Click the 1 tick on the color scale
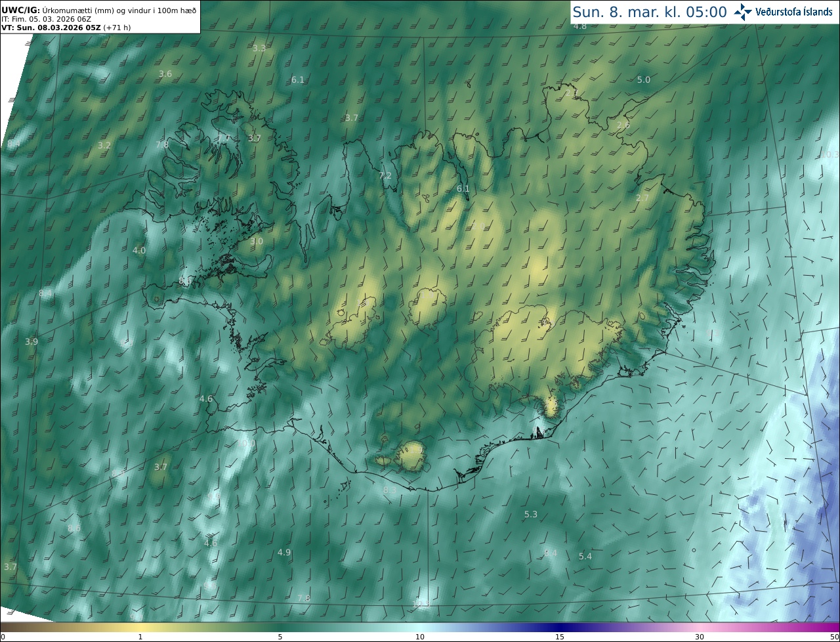 140,637
